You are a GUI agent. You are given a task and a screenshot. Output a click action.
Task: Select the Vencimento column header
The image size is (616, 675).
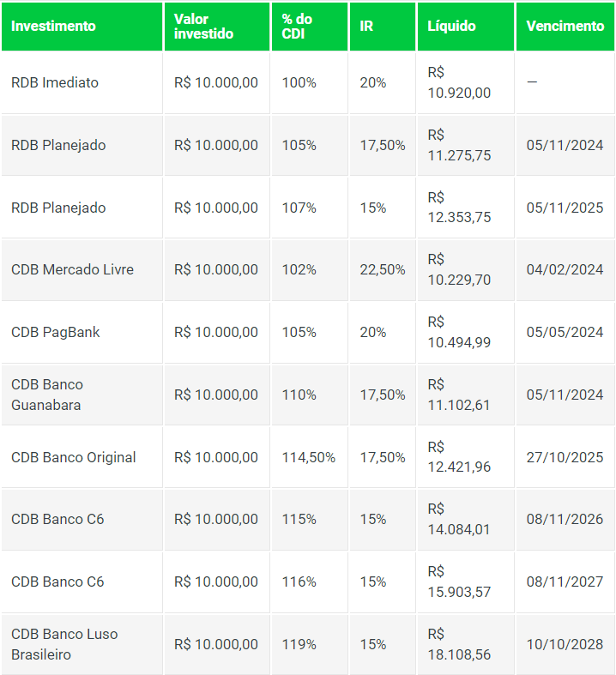click(x=565, y=26)
